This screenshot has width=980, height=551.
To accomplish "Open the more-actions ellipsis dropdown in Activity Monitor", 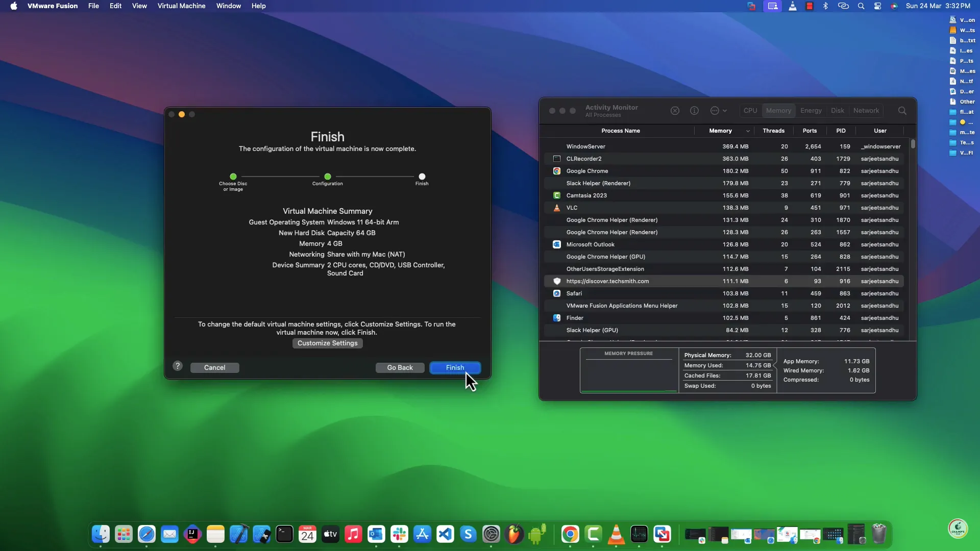I will click(x=719, y=111).
